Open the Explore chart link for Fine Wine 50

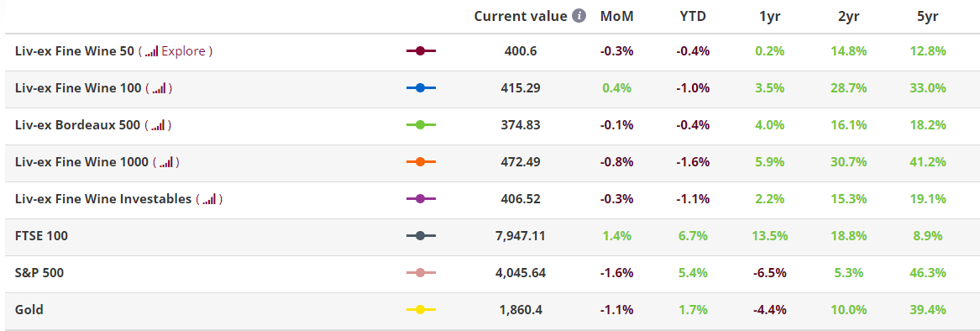183,51
